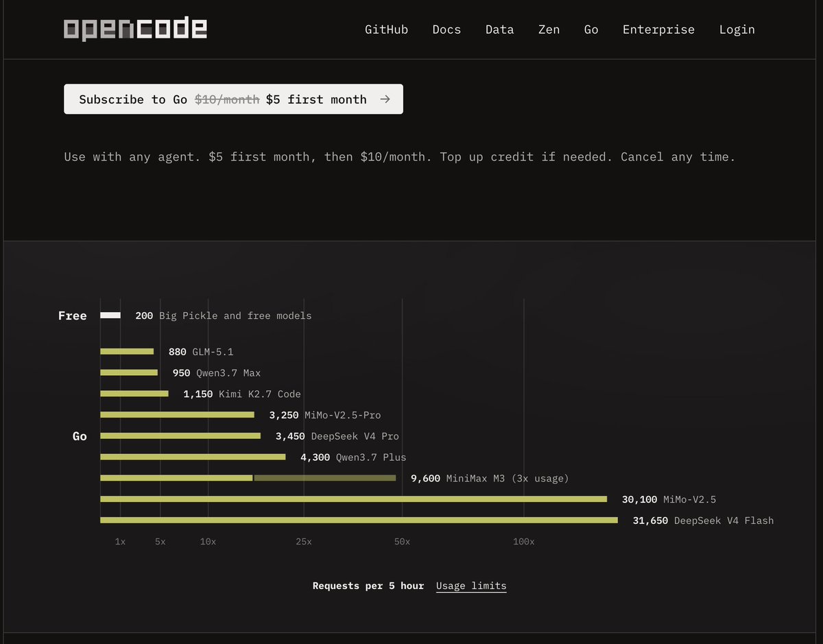Click the 10x axis label
Image resolution: width=823 pixels, height=644 pixels.
(208, 542)
